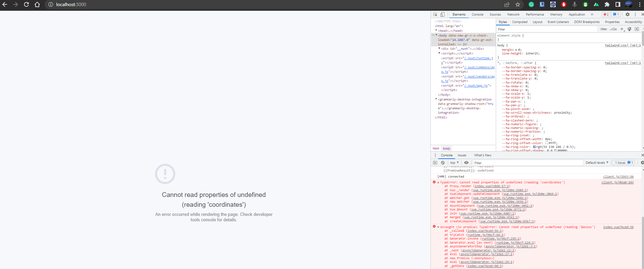Go back to the previous page
This screenshot has height=269, width=644.
tap(5, 4)
